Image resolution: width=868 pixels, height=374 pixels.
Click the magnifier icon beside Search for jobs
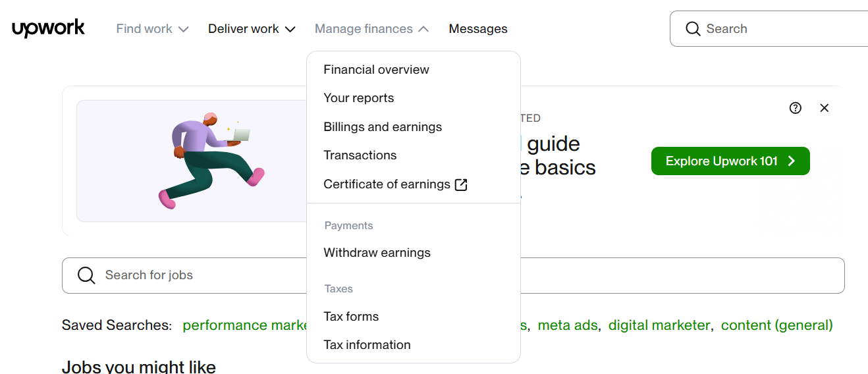(x=86, y=275)
